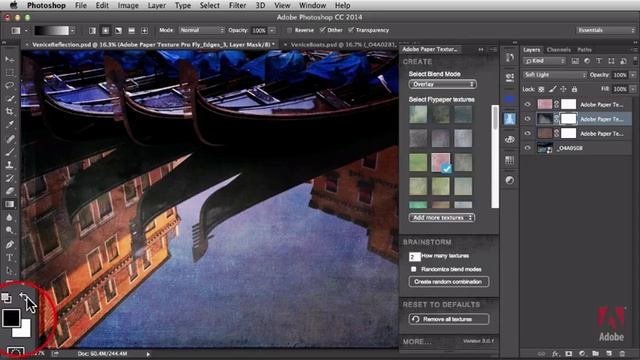Click Add layer style fx icon
Image resolution: width=640 pixels, height=360 pixels.
click(555, 353)
